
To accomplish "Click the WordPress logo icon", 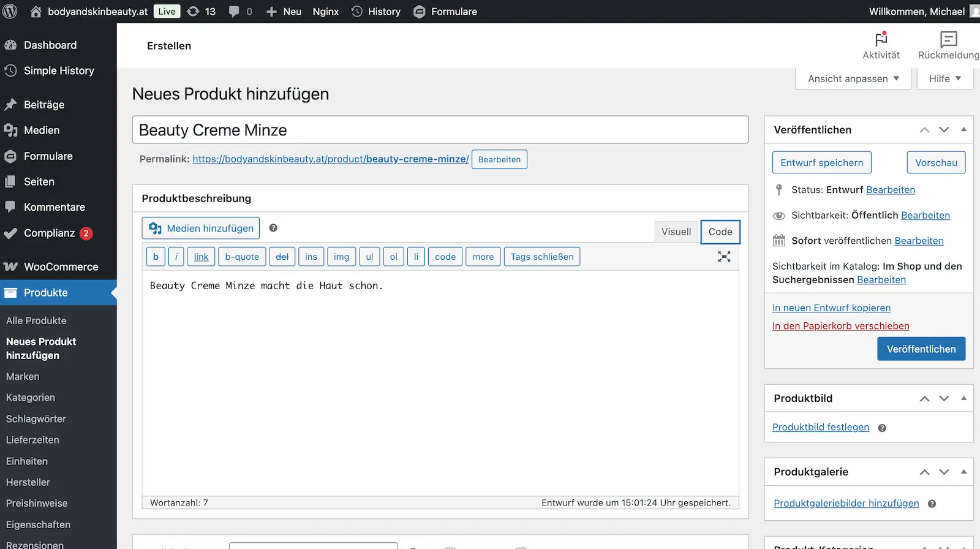I will click(10, 11).
